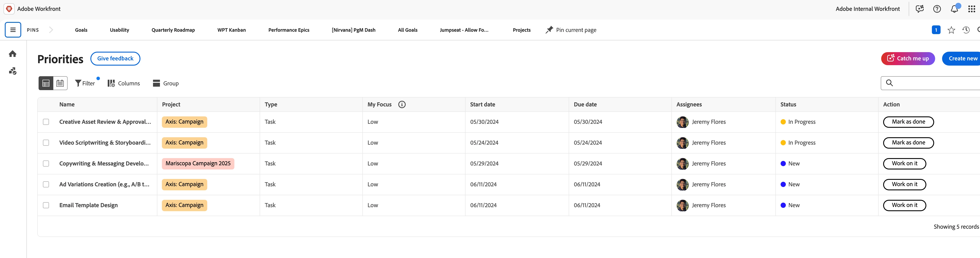Open the Quarterly Roadmap pinned tab
The width and height of the screenshot is (980, 258).
(173, 30)
